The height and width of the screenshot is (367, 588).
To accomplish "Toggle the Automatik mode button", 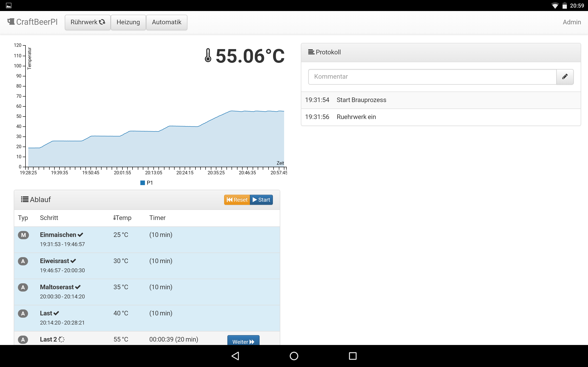I will (167, 22).
